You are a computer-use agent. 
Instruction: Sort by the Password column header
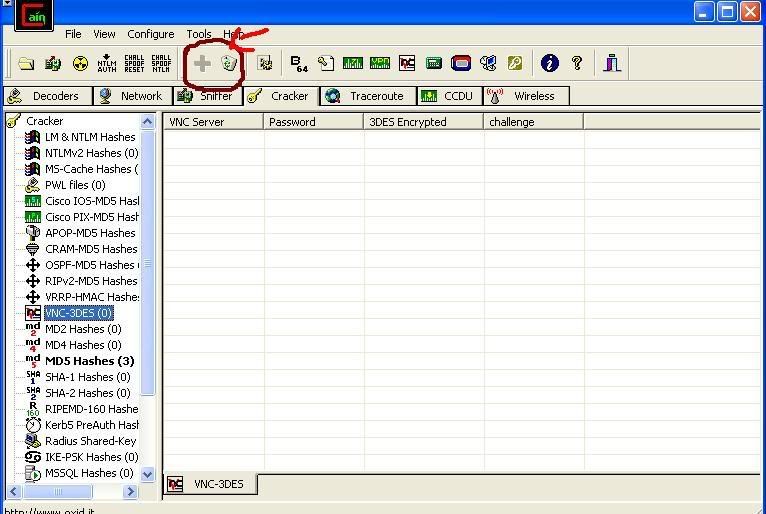pyautogui.click(x=314, y=122)
